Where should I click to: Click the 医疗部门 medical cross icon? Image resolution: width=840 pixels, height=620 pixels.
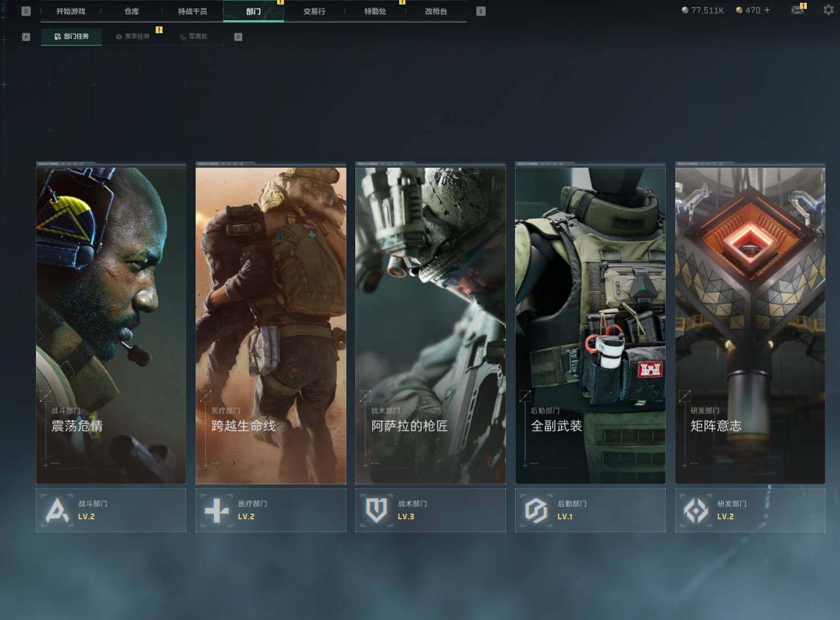tap(216, 510)
